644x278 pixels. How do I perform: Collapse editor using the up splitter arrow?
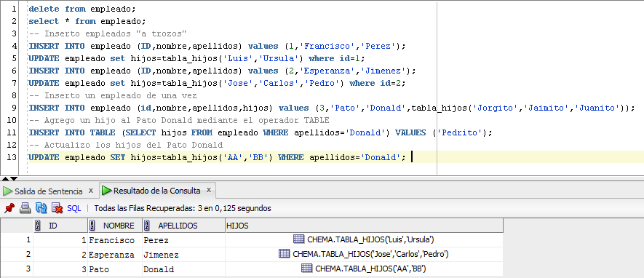coord(6,178)
